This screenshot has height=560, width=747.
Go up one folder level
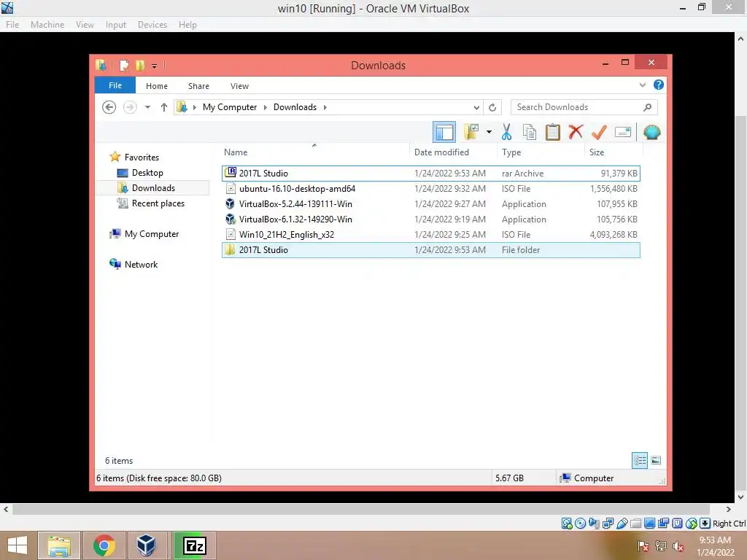(164, 107)
